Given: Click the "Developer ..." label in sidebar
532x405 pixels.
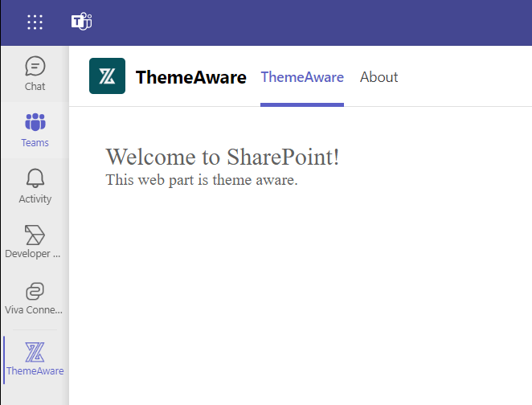Looking at the screenshot, I should click(x=33, y=254).
